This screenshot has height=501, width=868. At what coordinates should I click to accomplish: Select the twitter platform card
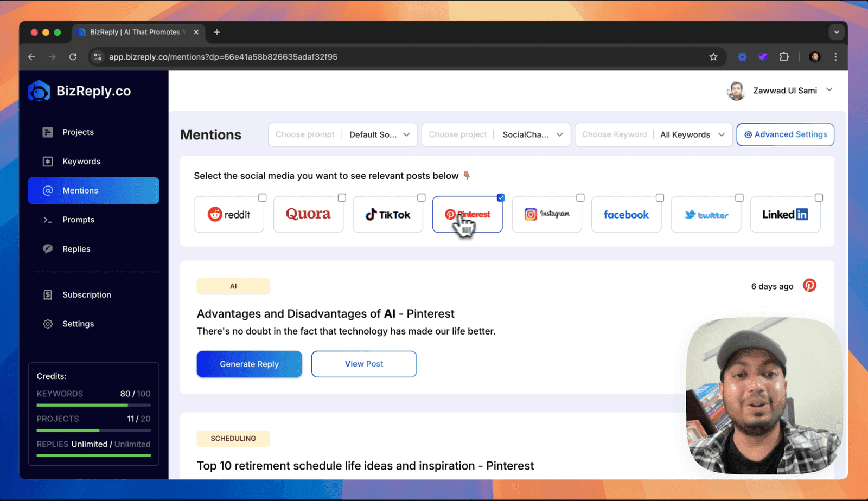pos(706,215)
